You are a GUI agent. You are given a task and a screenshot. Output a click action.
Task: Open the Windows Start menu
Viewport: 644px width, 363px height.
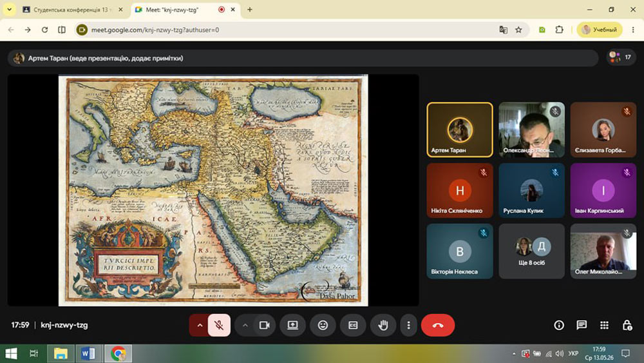pos(11,353)
